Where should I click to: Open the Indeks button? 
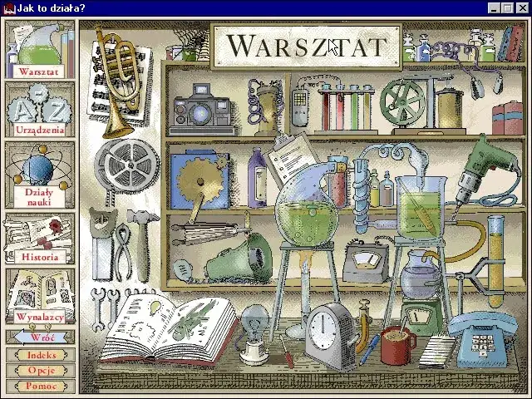(41, 355)
